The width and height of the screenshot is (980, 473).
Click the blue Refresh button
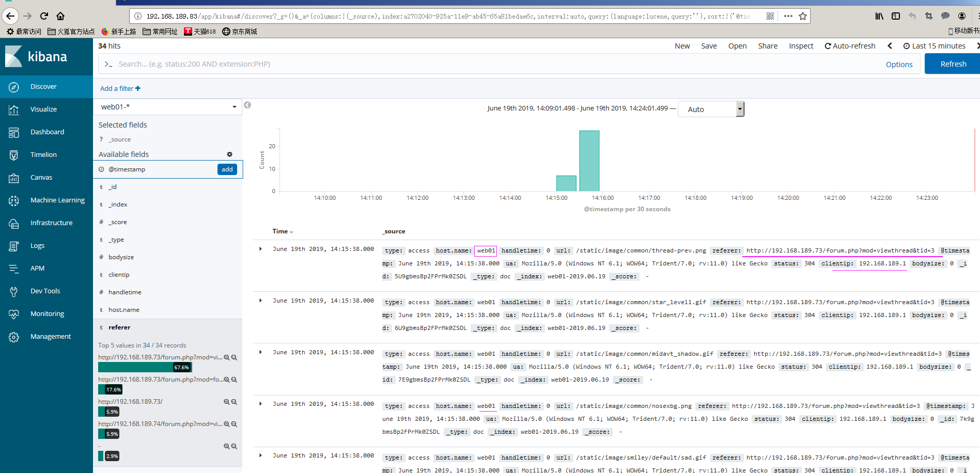pos(953,64)
